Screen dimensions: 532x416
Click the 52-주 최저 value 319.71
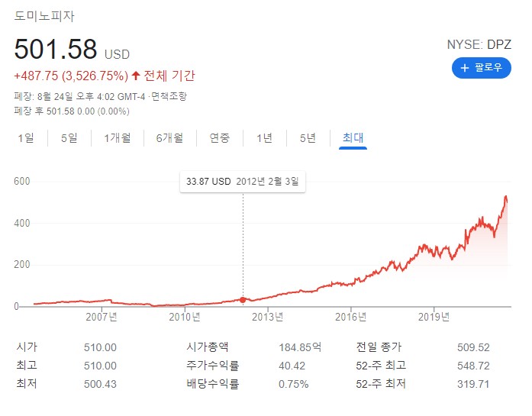pos(473,384)
